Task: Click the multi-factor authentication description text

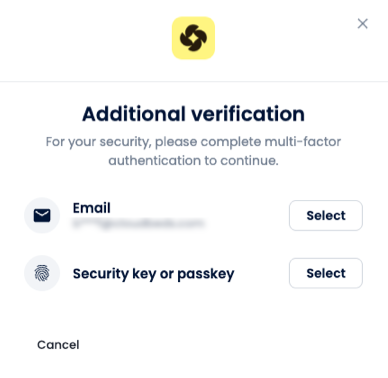Action: (x=193, y=151)
